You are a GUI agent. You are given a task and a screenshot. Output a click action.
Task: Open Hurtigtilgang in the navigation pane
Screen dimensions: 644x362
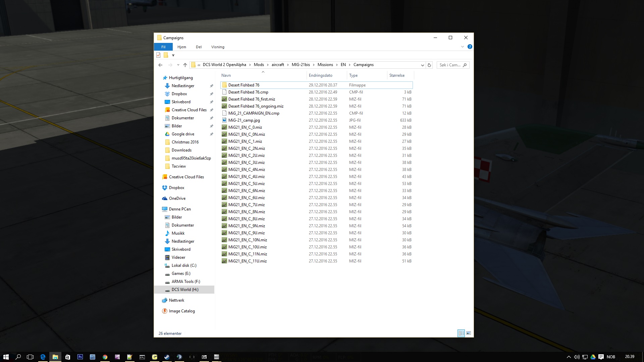pos(181,78)
